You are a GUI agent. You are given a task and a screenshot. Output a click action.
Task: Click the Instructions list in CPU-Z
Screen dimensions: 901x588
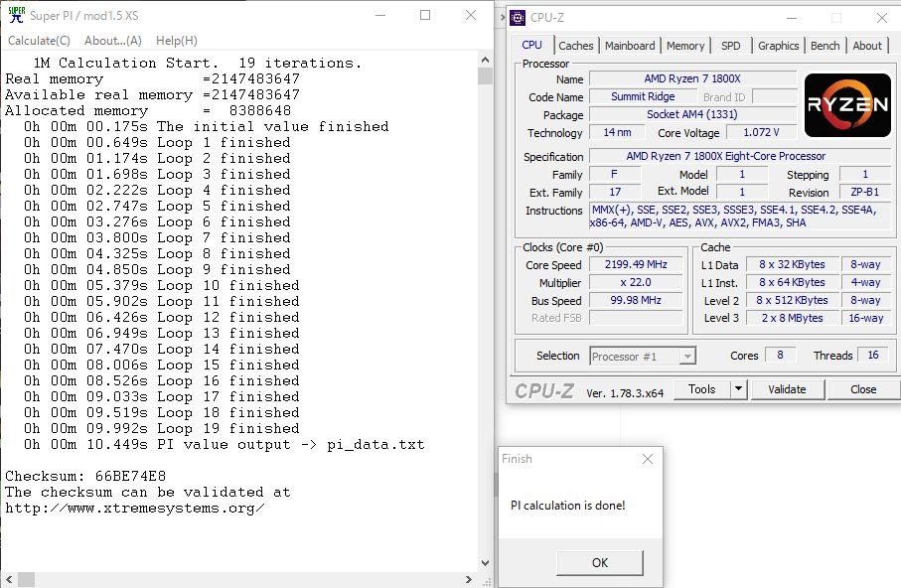(741, 217)
